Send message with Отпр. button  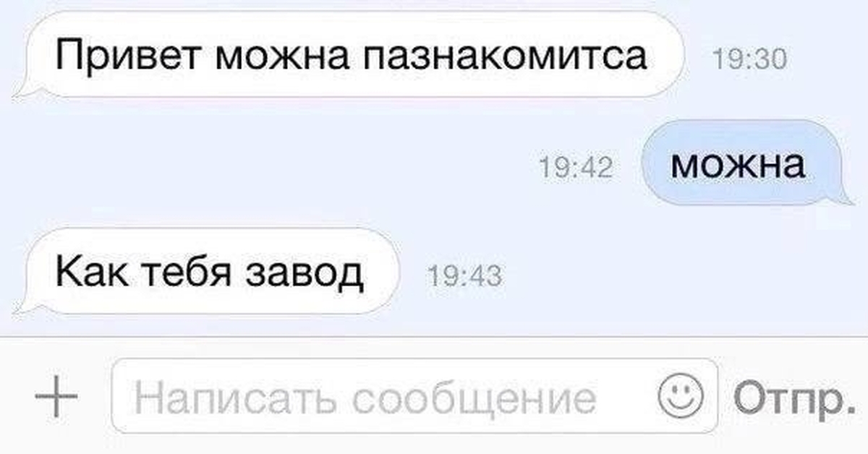(x=790, y=397)
